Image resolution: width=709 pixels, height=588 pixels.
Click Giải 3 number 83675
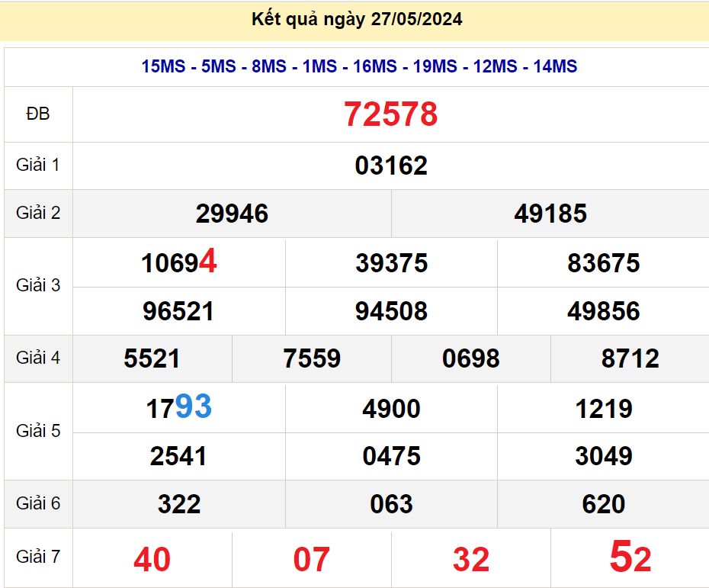pyautogui.click(x=603, y=263)
